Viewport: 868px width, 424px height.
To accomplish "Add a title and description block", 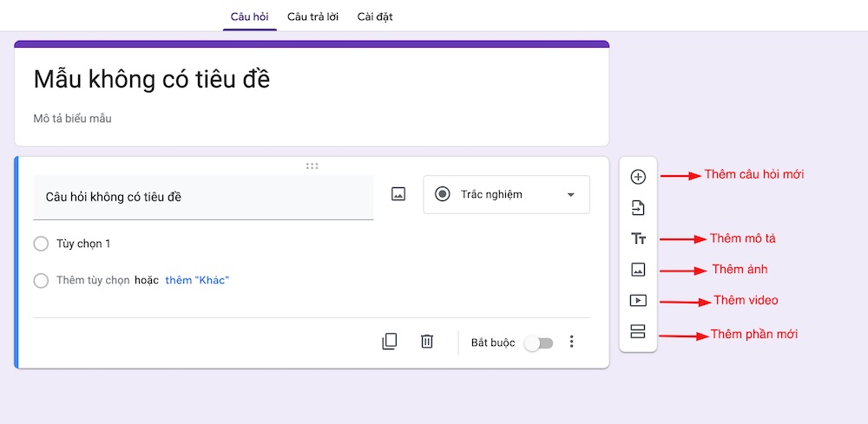I will coord(638,238).
